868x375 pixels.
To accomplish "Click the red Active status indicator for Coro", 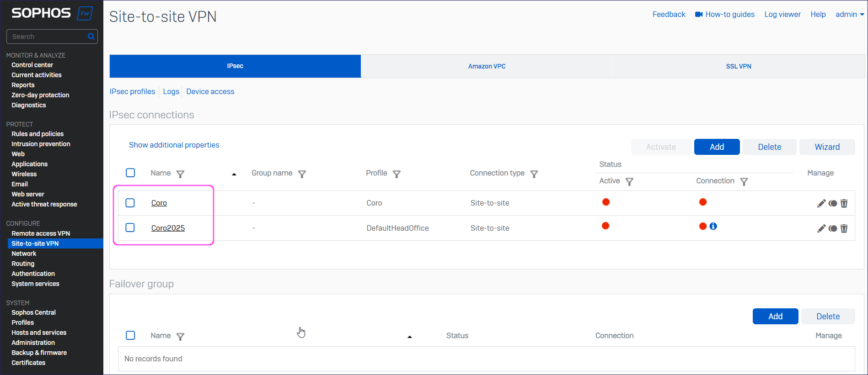I will coord(606,202).
